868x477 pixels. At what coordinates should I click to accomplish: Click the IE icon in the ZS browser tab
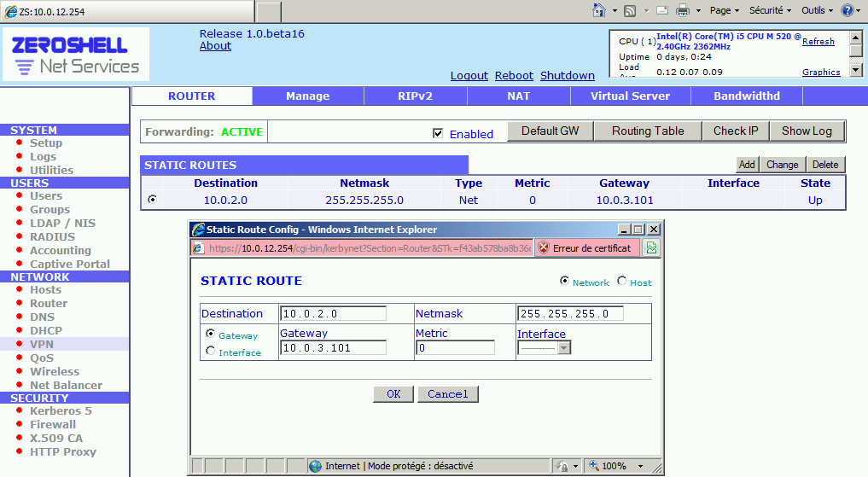(x=10, y=12)
